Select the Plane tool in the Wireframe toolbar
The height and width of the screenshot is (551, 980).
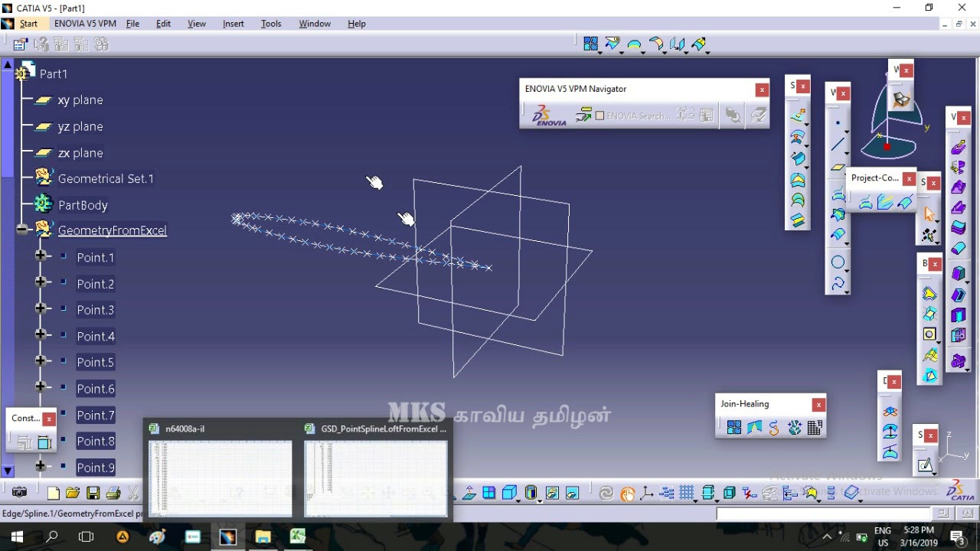(838, 167)
